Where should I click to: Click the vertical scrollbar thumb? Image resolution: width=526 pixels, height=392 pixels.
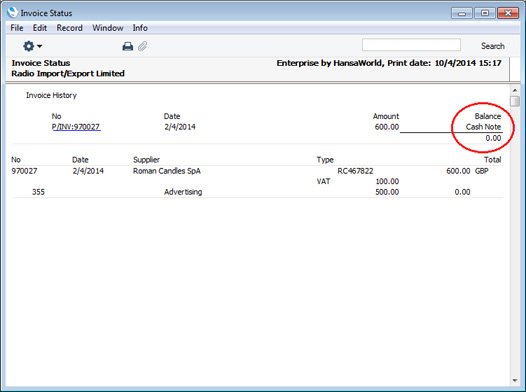[x=515, y=101]
